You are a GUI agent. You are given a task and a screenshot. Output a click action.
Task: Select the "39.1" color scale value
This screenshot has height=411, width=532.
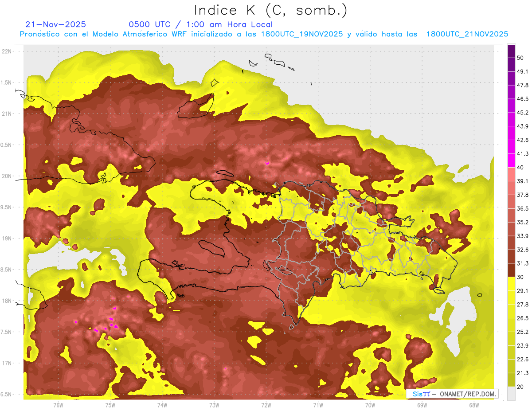(x=523, y=181)
